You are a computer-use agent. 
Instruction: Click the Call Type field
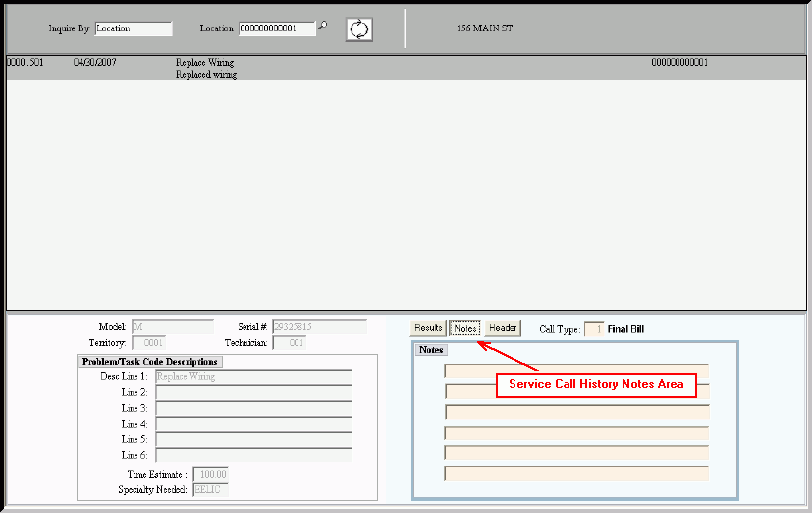[593, 329]
